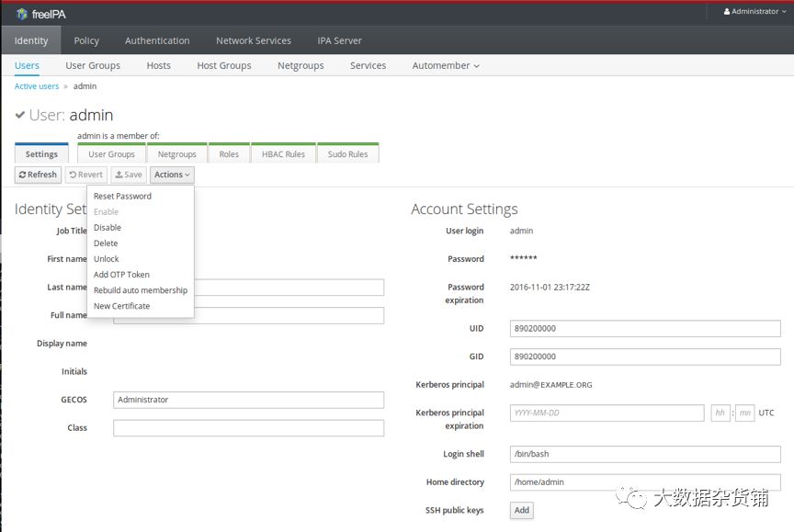This screenshot has height=532, width=794.
Task: Open the Sudo Rules tab
Action: pos(347,154)
